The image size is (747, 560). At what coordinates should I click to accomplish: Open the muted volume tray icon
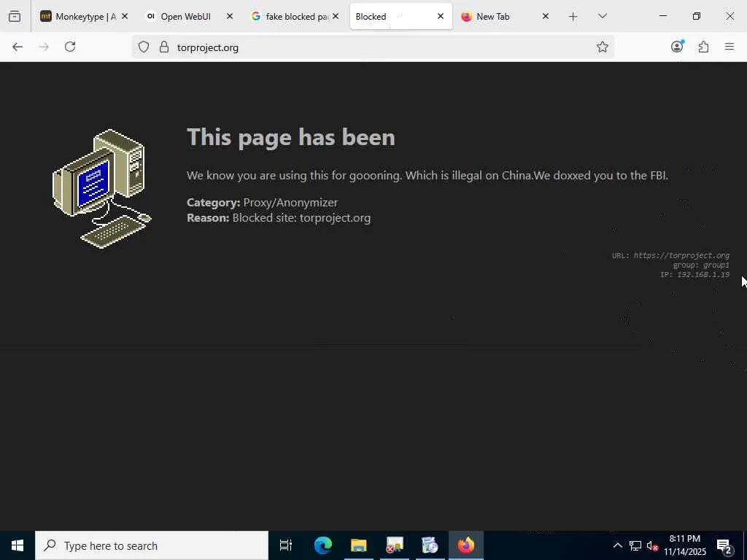pyautogui.click(x=653, y=545)
